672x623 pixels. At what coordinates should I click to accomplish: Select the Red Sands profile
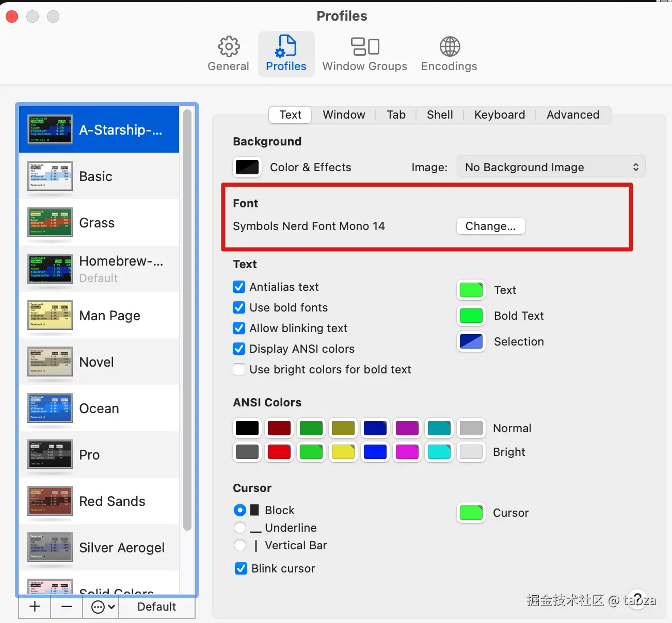(x=112, y=501)
